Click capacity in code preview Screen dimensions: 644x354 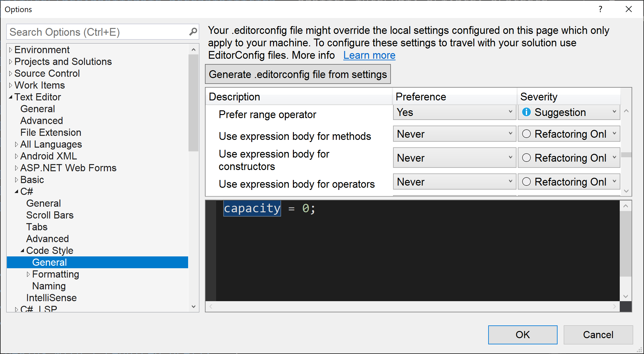point(252,208)
